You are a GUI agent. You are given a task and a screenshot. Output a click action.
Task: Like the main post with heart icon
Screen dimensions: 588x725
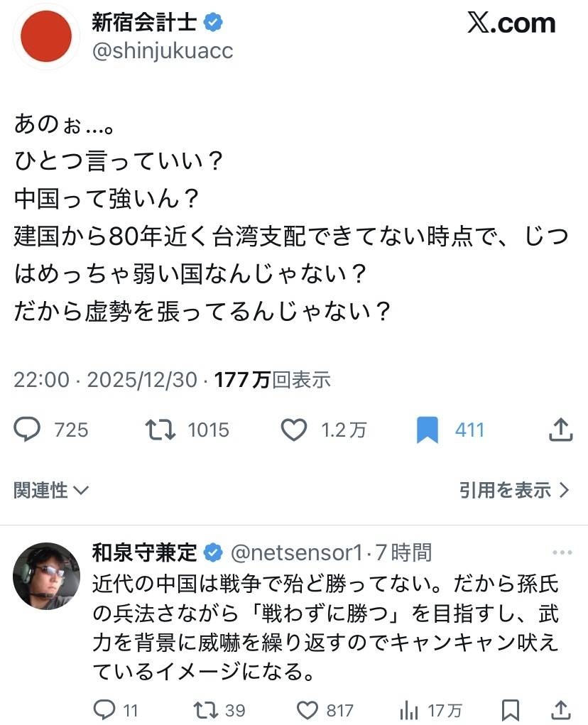coord(293,430)
